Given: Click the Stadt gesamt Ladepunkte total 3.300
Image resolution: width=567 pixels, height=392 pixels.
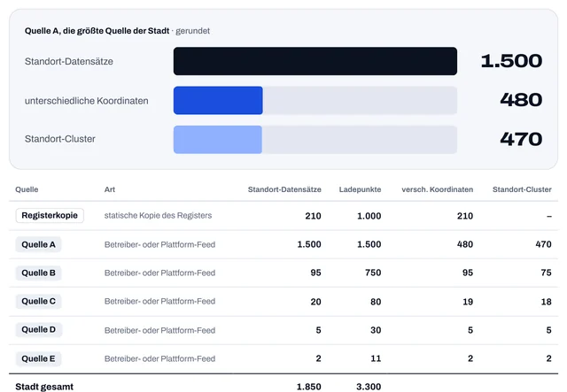Looking at the screenshot, I should [369, 387].
